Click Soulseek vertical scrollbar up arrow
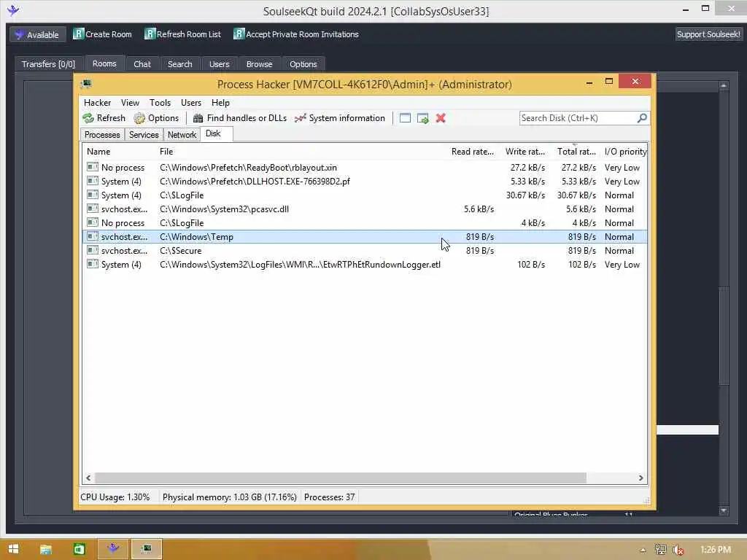Viewport: 747px width, 560px height. (x=724, y=86)
